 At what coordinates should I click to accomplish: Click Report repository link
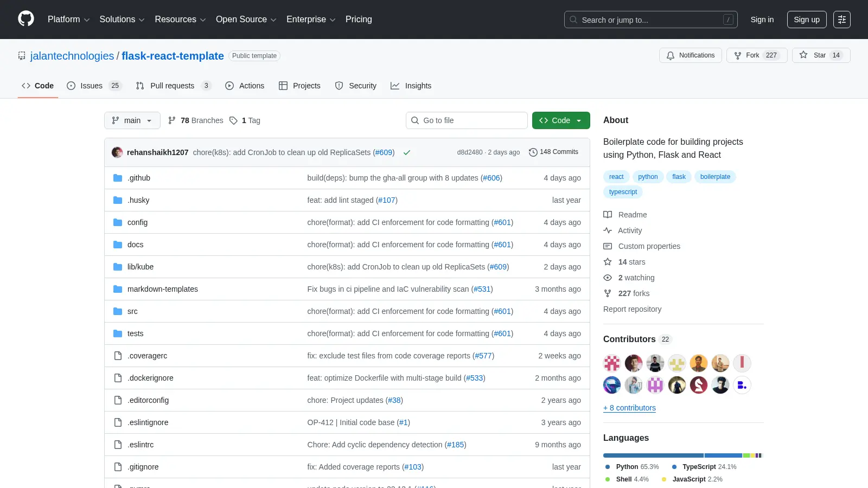[632, 309]
